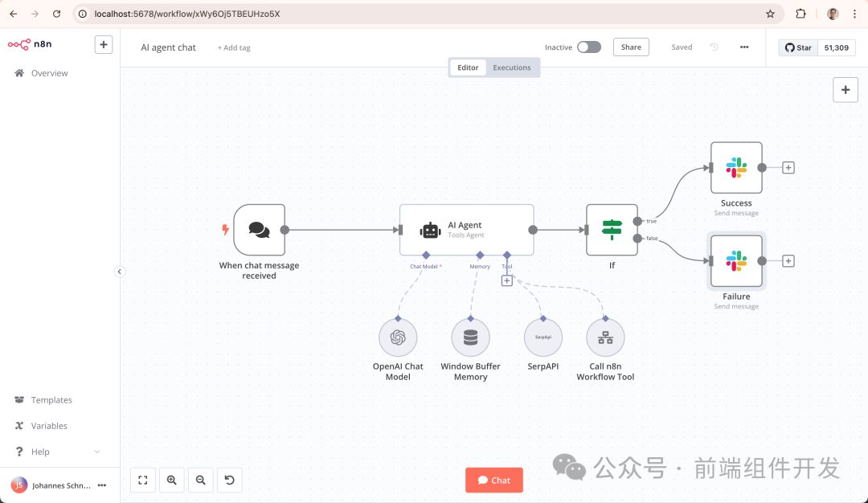
Task: Share the AI agent chat workflow
Action: 630,47
